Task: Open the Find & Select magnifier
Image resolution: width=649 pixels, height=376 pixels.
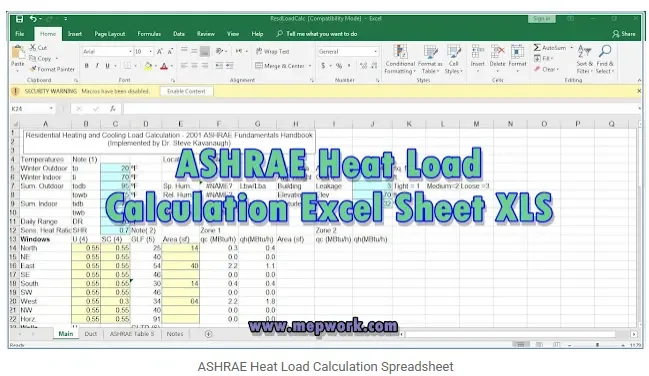Action: 605,51
